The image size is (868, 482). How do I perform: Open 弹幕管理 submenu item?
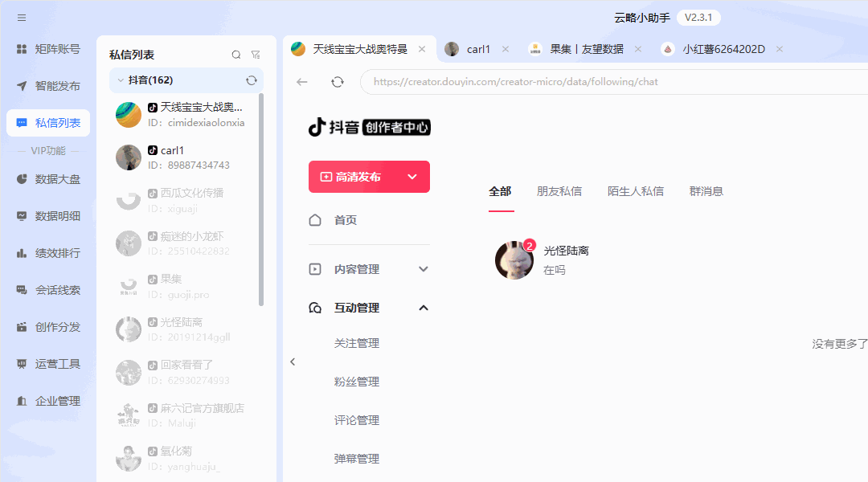(x=357, y=459)
